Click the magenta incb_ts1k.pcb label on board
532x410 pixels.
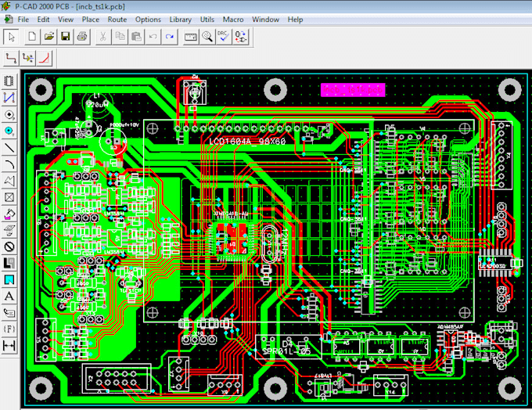(353, 90)
